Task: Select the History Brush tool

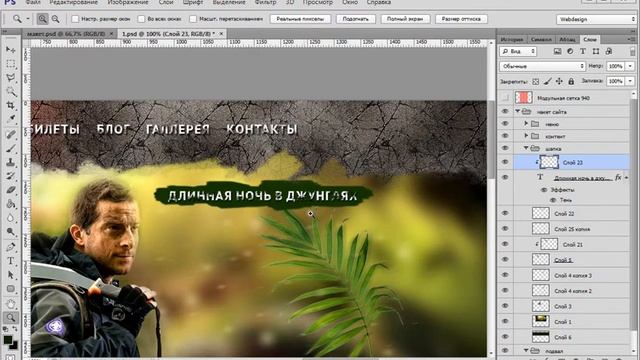Action: 11,176
